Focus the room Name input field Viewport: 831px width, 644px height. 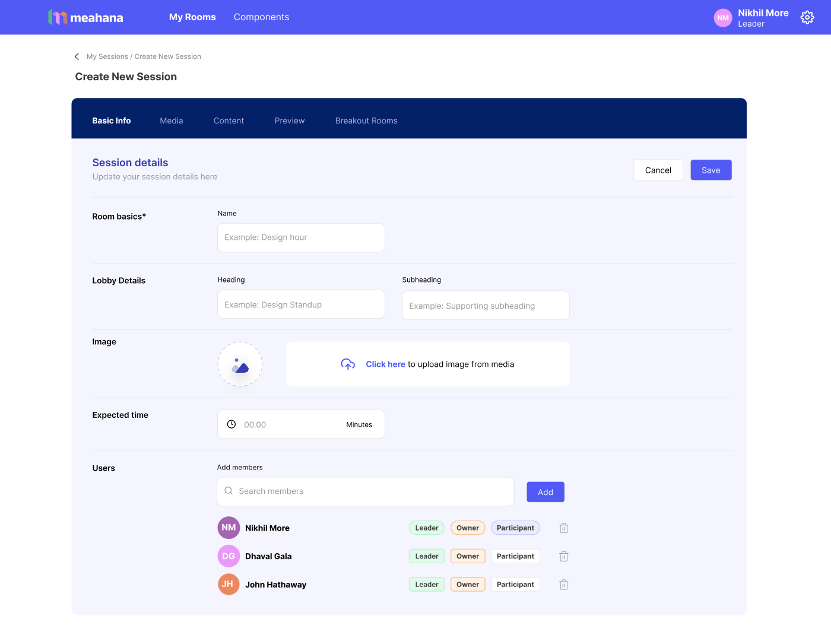(x=301, y=237)
